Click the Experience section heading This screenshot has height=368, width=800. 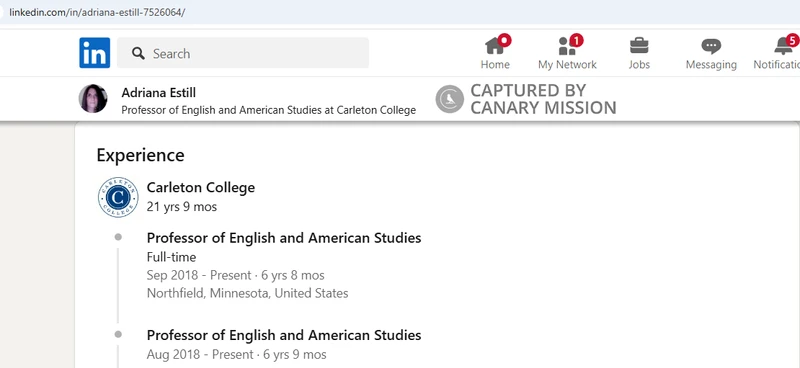tap(140, 155)
